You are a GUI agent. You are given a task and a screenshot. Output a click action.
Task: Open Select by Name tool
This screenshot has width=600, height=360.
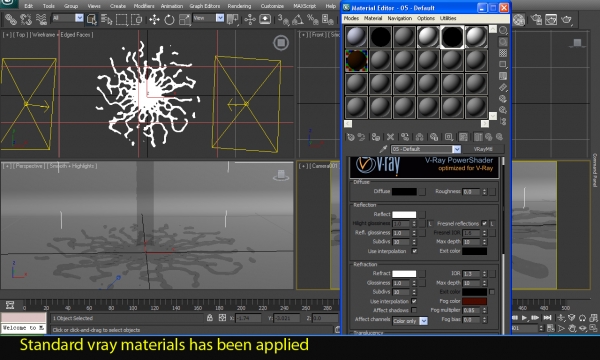tap(106, 19)
